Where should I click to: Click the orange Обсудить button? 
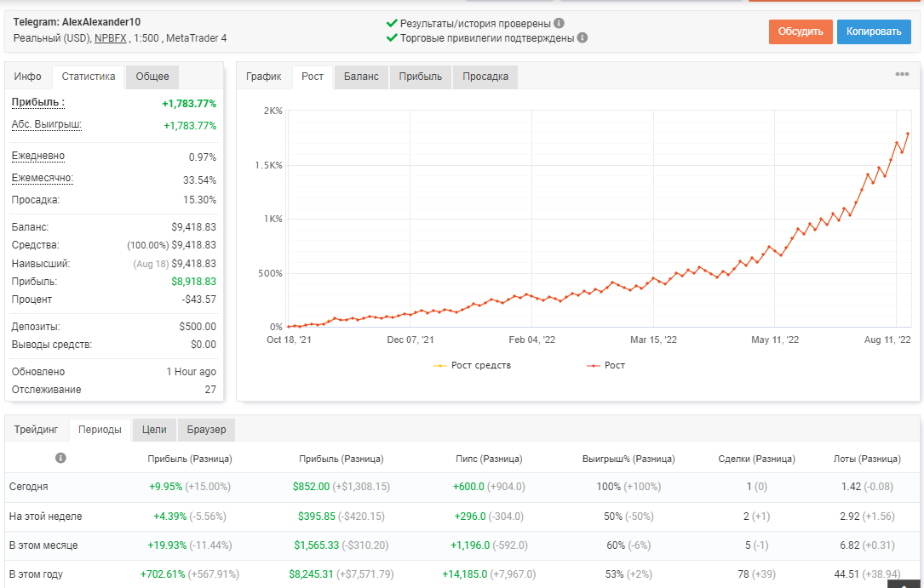click(801, 31)
